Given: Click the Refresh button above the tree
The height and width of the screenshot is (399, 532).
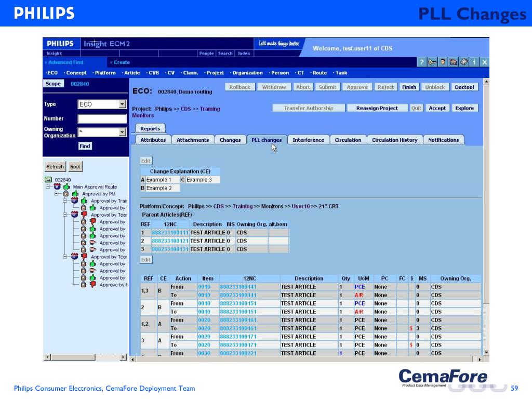Looking at the screenshot, I should coord(55,167).
